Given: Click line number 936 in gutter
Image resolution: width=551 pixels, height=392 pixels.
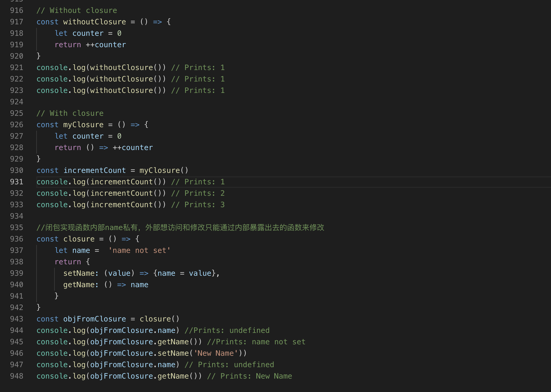Looking at the screenshot, I should 16,239.
